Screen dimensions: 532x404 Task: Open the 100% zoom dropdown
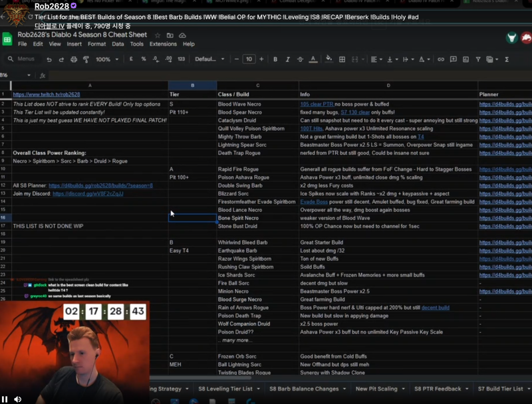107,59
